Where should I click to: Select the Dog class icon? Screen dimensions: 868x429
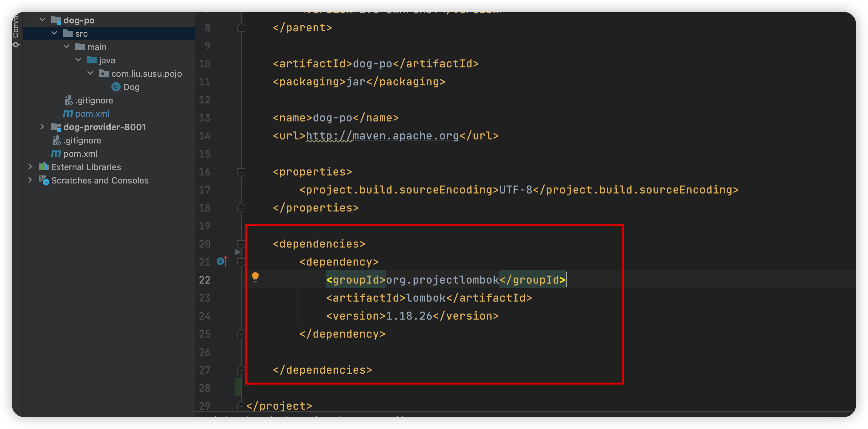pyautogui.click(x=116, y=87)
